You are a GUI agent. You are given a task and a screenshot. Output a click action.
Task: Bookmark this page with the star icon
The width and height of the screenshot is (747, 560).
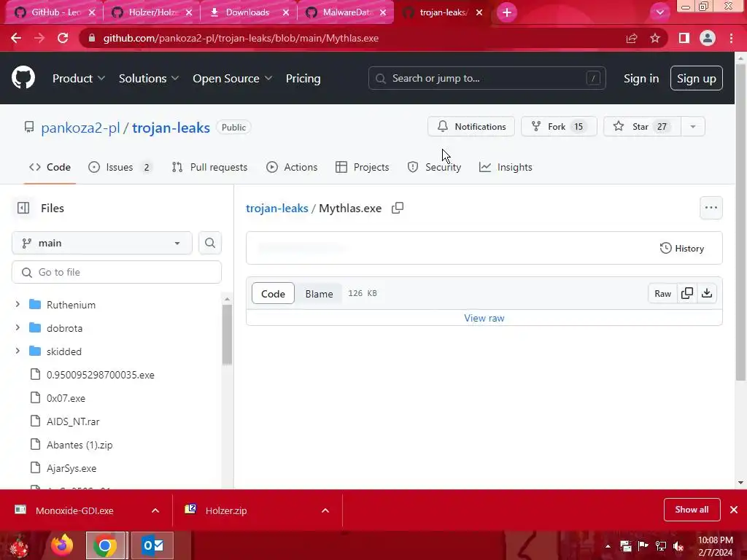[x=655, y=38]
